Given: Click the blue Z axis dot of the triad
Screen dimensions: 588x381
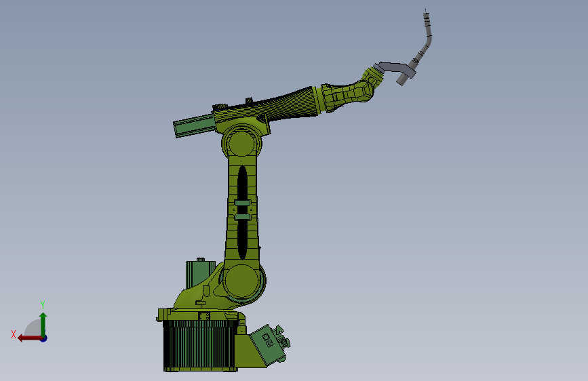Looking at the screenshot, I should pos(44,338).
